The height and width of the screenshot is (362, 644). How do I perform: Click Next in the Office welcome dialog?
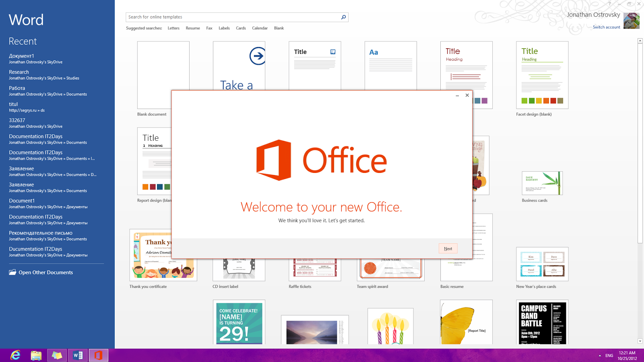click(448, 249)
